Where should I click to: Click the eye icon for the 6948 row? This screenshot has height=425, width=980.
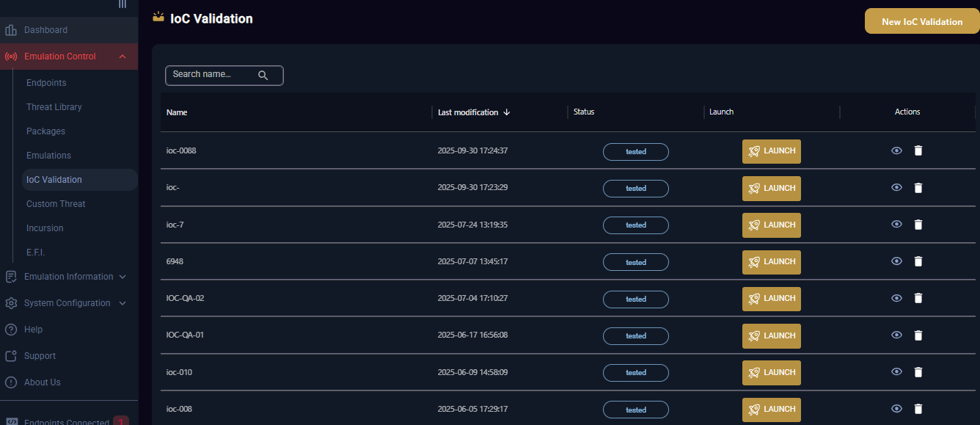[896, 261]
